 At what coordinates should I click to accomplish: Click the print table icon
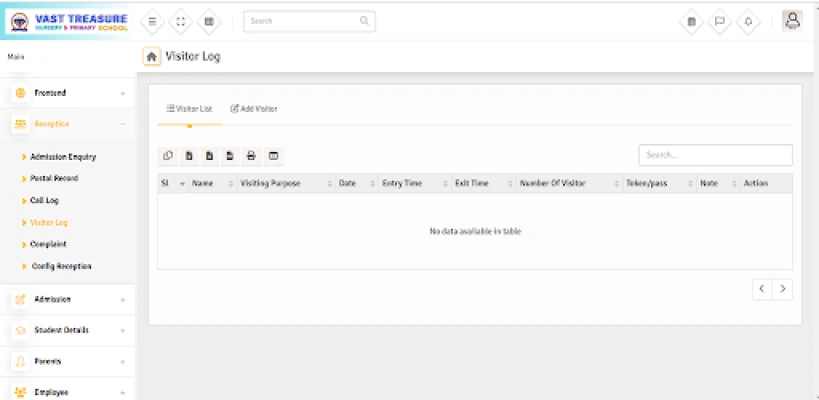(251, 155)
